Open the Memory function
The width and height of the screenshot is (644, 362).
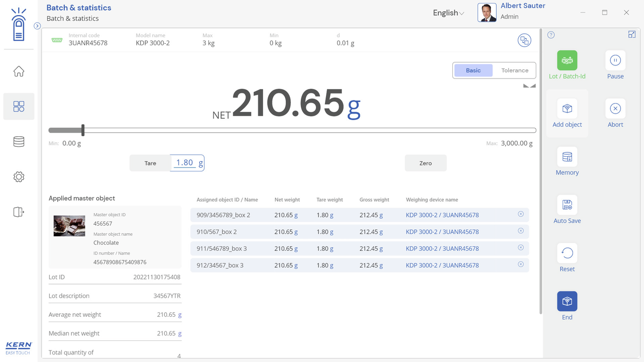[x=567, y=157]
